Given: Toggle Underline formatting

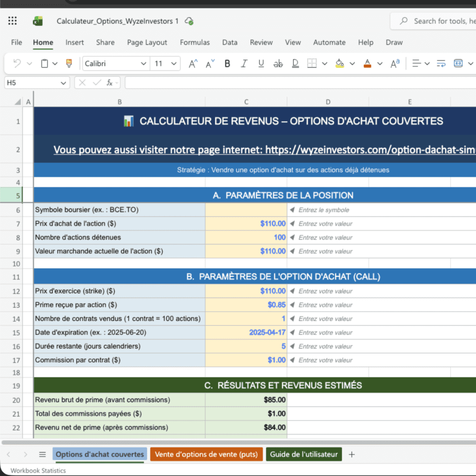Looking at the screenshot, I should [261, 63].
